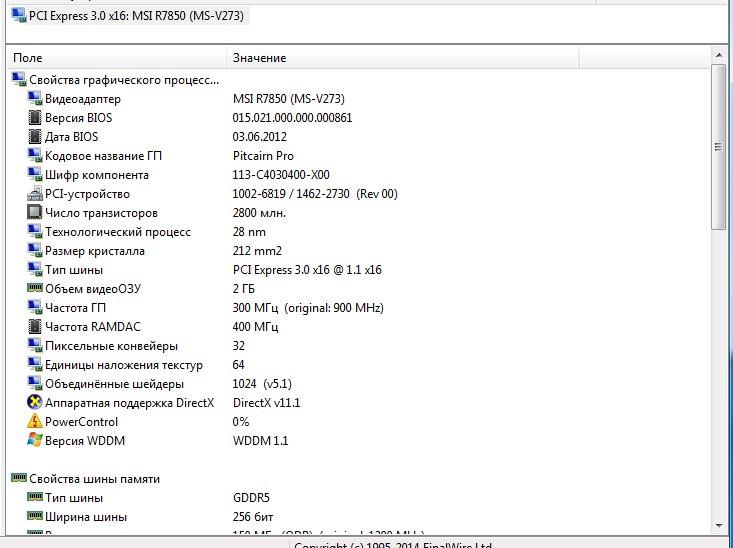Click the icon next to 'Размер кристалла'
Image resolution: width=733 pixels, height=548 pixels.
35,251
